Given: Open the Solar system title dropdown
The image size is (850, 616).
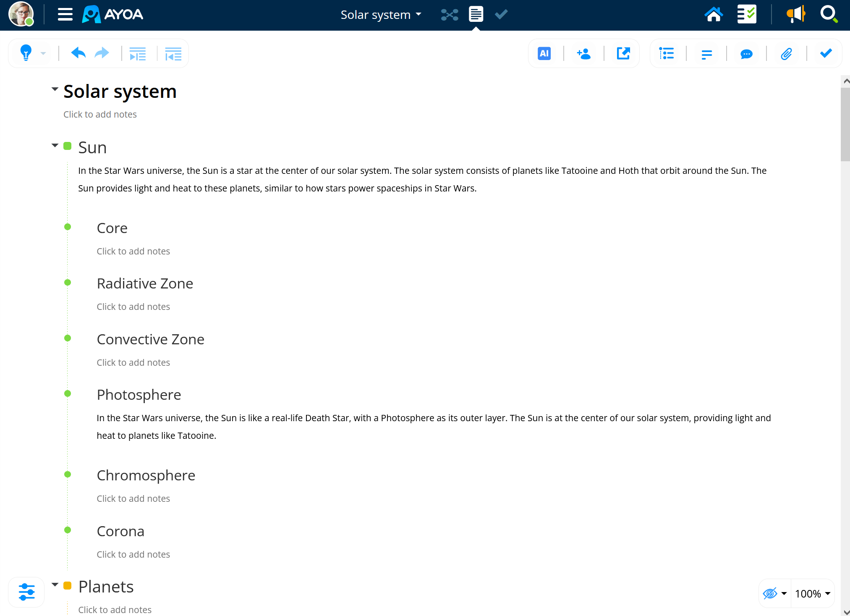Looking at the screenshot, I should [x=418, y=14].
